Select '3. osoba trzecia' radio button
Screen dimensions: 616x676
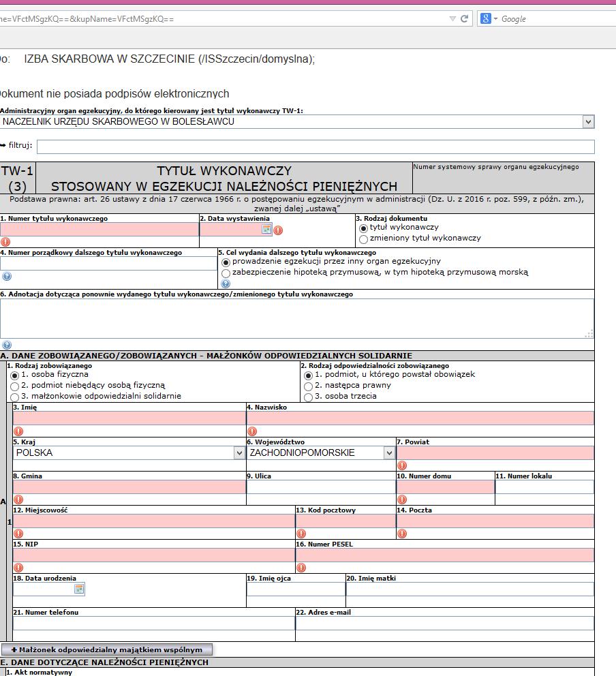click(x=308, y=397)
